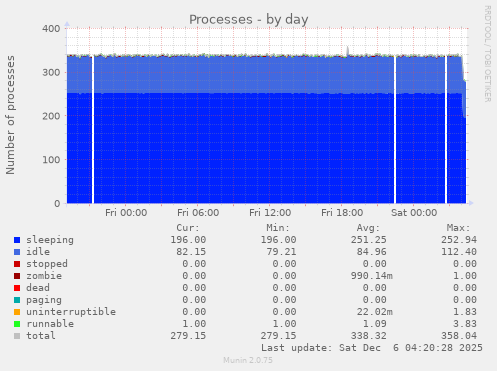Click the total legend color swatch
The height and width of the screenshot is (371, 497).
pyautogui.click(x=17, y=336)
